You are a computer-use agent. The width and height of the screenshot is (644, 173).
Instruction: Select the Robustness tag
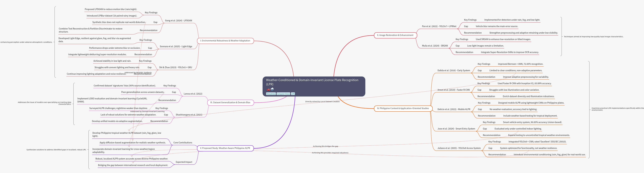[x=271, y=94]
